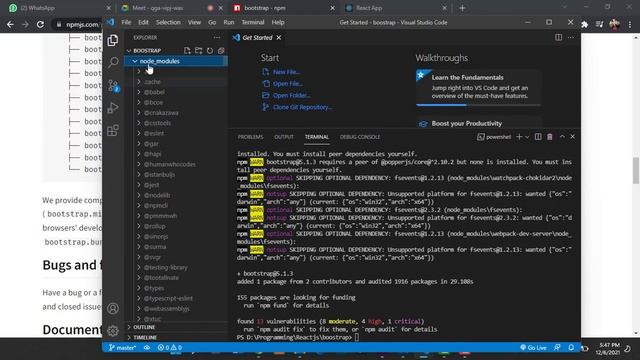Image resolution: width=640 pixels, height=360 pixels.
Task: Expand the @jest folder
Action: coord(176,185)
